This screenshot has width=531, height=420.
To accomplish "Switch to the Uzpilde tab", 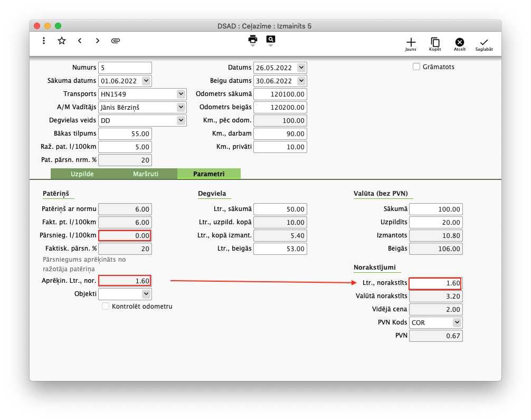I will point(82,174).
